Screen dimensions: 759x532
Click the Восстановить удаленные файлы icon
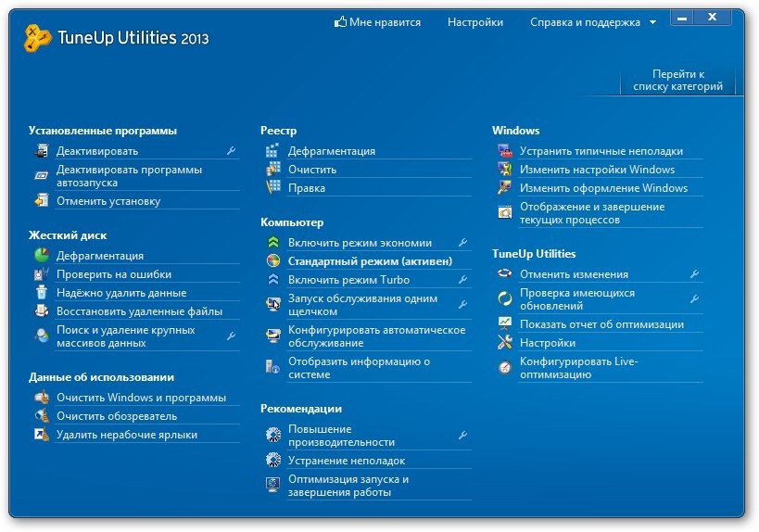pyautogui.click(x=42, y=310)
